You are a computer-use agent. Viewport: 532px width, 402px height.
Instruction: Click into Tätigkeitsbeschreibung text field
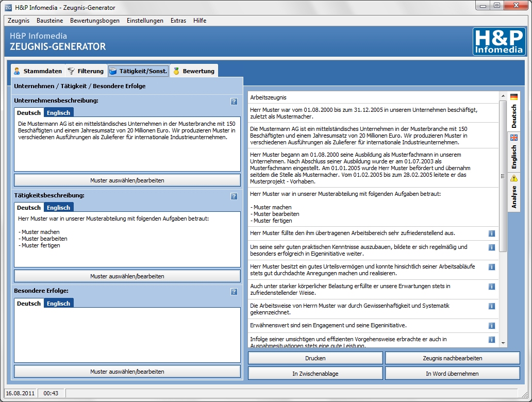click(127, 240)
